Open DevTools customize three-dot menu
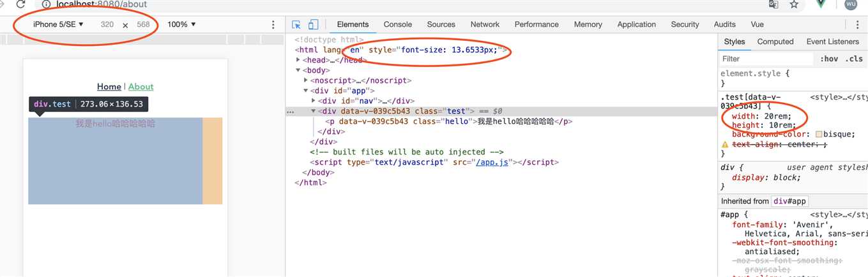Viewport: 868px width, 277px height. 857,24
